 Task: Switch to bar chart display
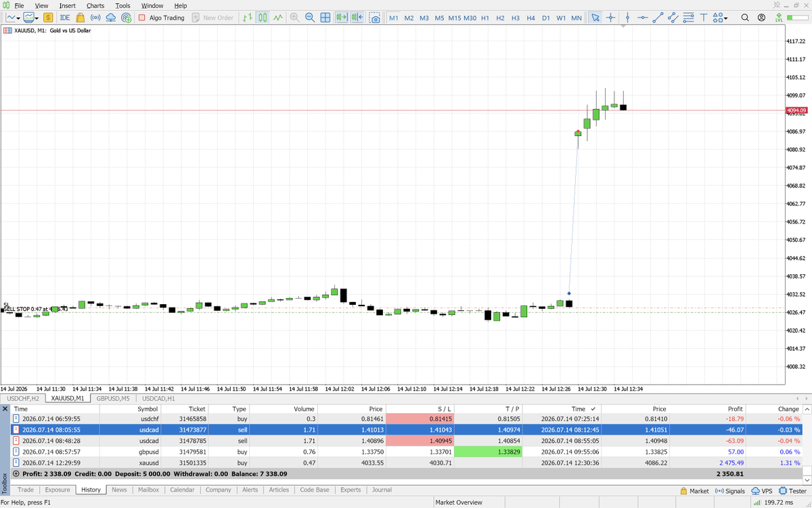point(248,18)
